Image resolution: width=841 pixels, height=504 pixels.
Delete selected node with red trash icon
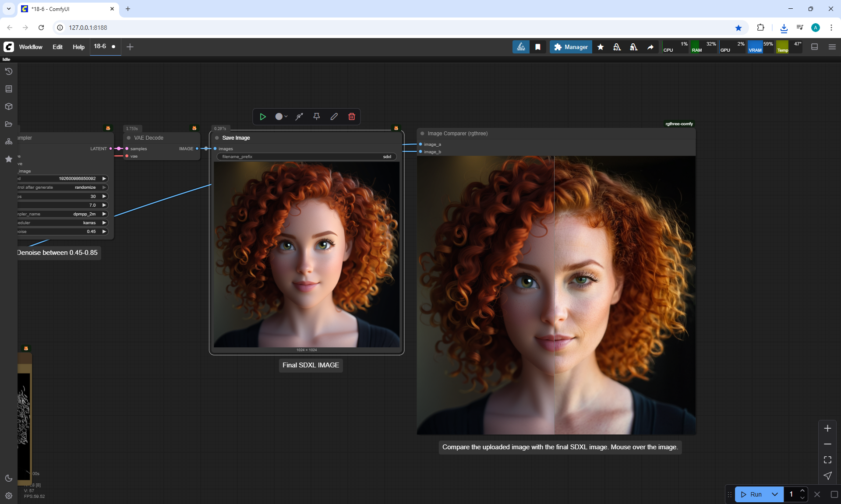pos(351,116)
